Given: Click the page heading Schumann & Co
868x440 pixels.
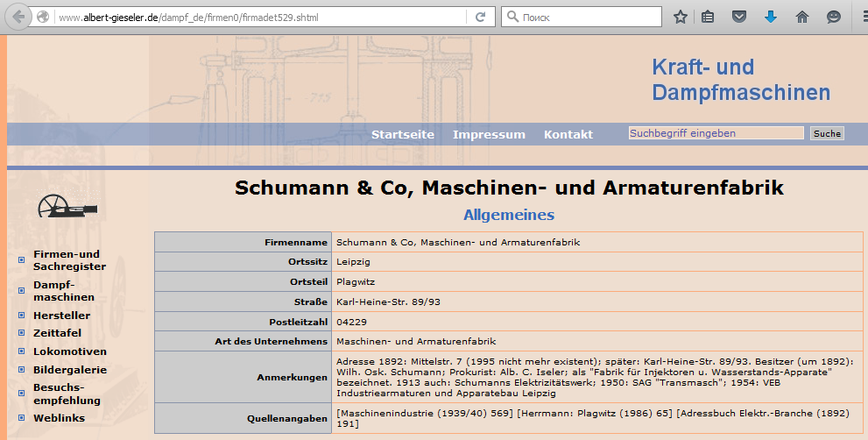Looking at the screenshot, I should 509,188.
